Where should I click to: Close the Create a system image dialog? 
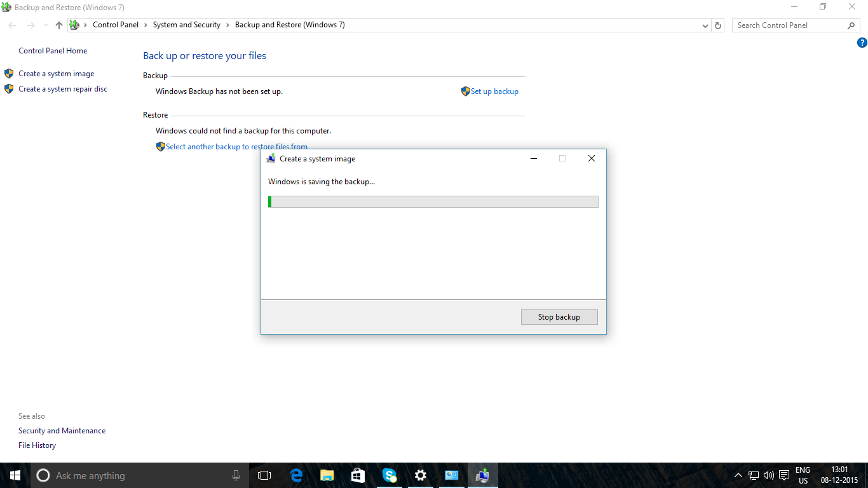tap(592, 158)
